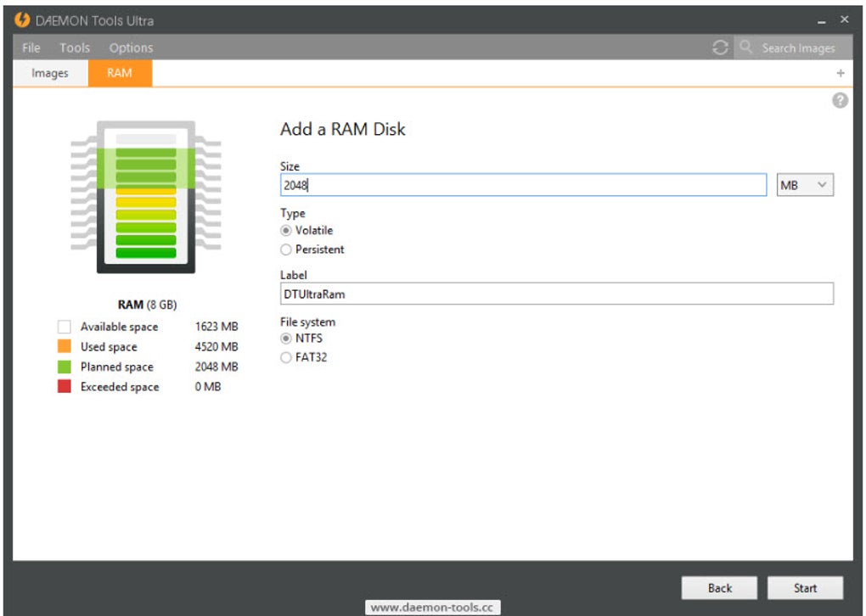Click the Start button
Screen dimensions: 866x616
(805, 588)
